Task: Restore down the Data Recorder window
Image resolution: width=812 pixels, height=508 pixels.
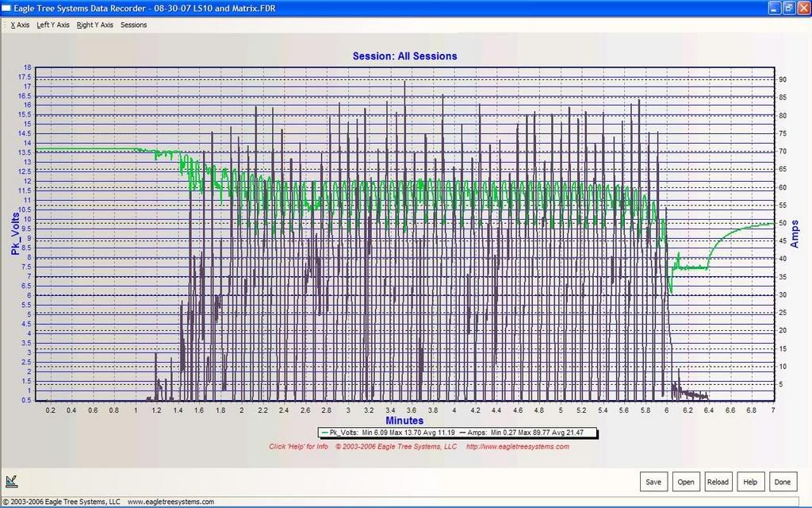Action: (x=788, y=7)
